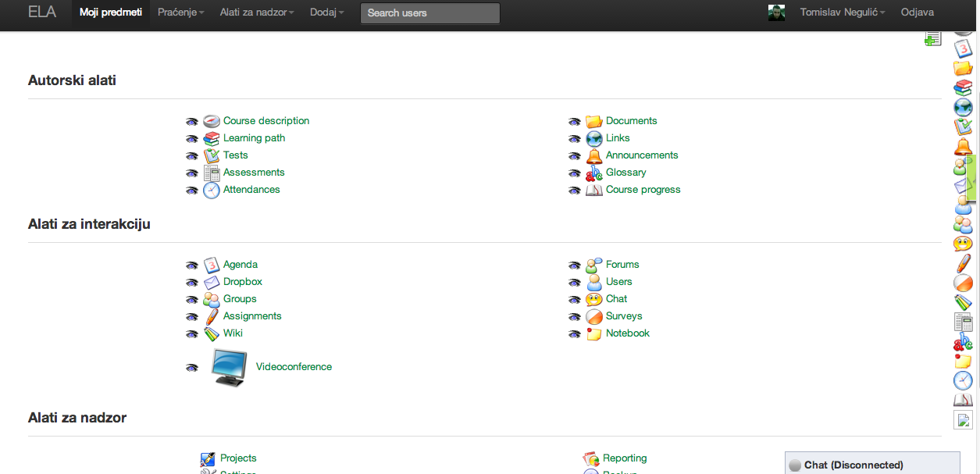Click the Odjava logout link
Viewport: 980px width, 474px height.
(x=918, y=12)
